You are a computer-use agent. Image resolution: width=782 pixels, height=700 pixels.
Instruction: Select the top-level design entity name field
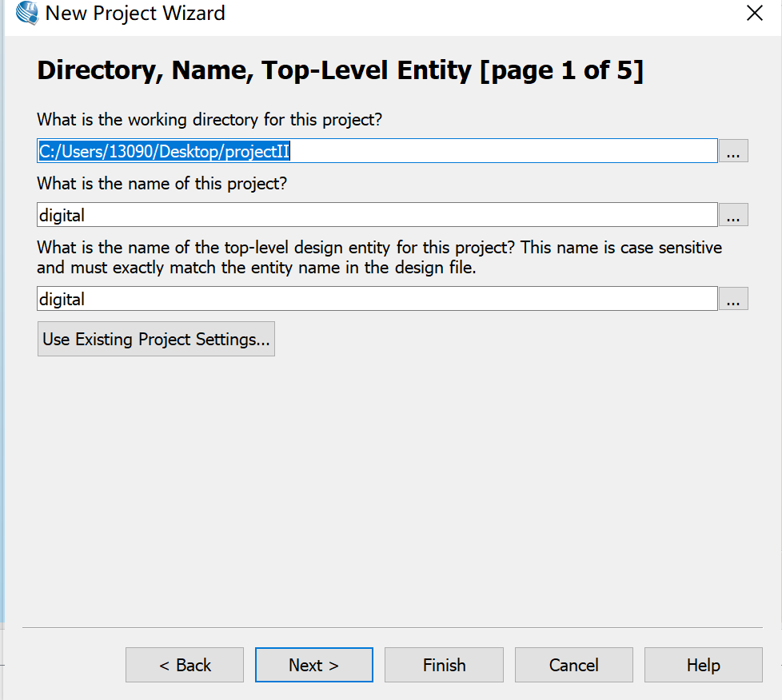pyautogui.click(x=377, y=299)
